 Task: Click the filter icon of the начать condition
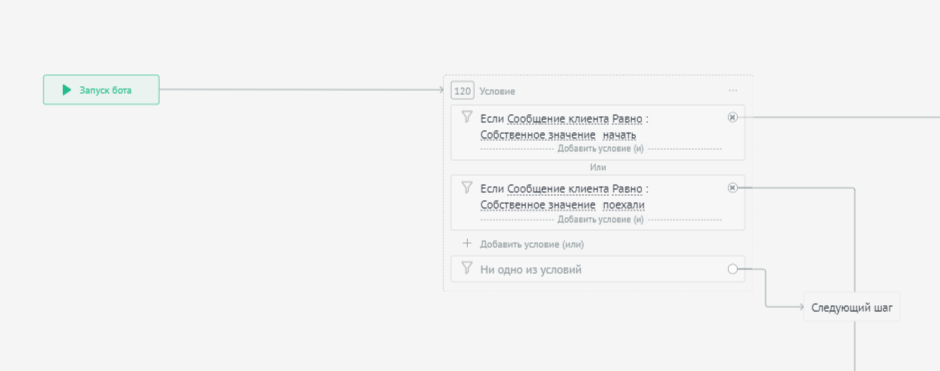point(467,117)
